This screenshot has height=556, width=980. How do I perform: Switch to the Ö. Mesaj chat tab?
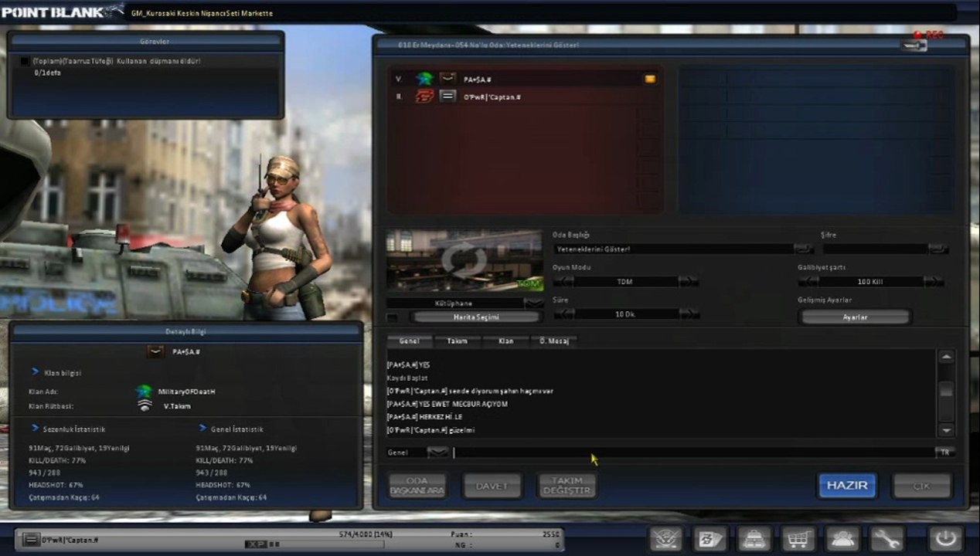(553, 341)
